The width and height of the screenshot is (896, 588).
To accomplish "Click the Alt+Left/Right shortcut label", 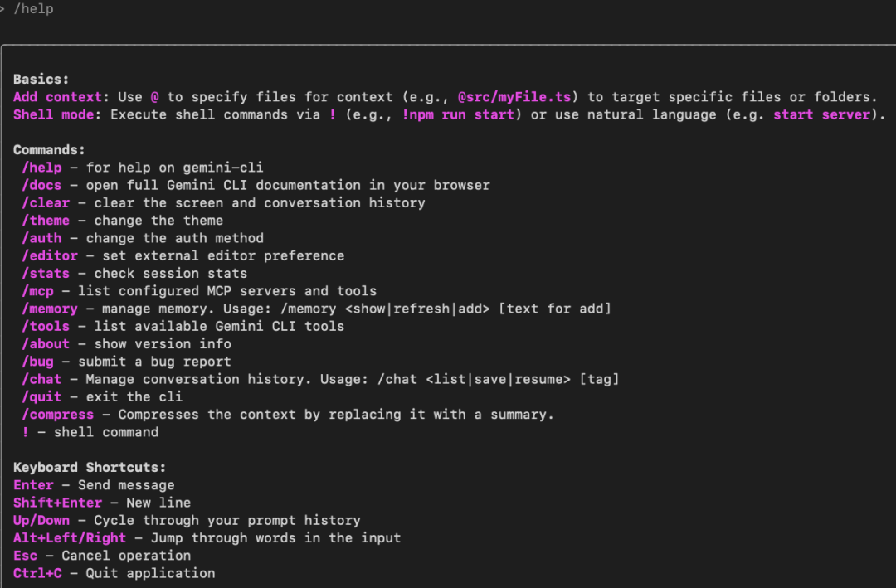I will (x=70, y=538).
